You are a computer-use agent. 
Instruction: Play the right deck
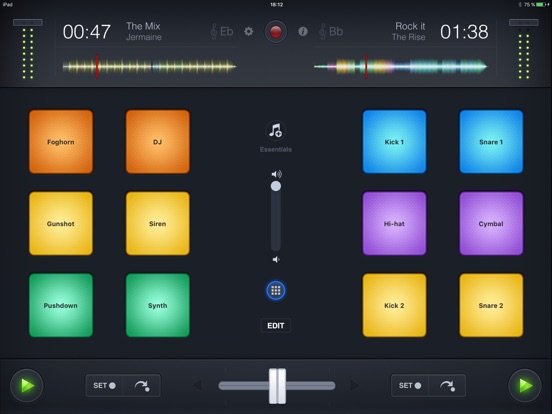(x=525, y=385)
